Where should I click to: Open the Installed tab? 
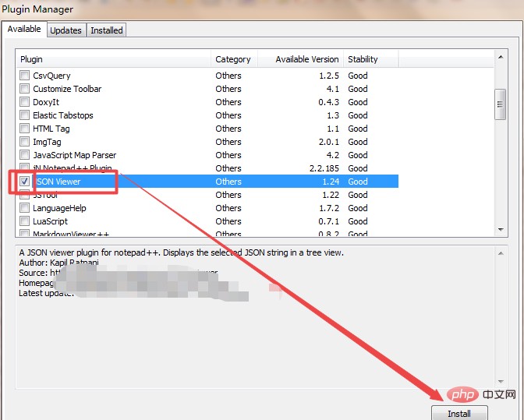pyautogui.click(x=106, y=30)
